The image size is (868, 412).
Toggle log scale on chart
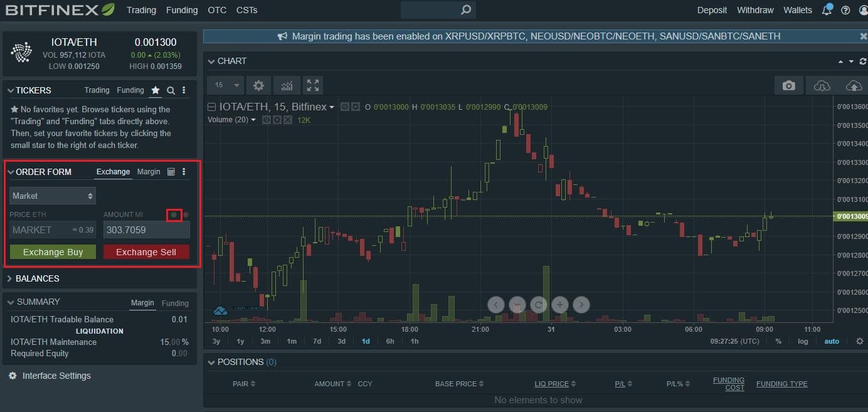(x=803, y=341)
